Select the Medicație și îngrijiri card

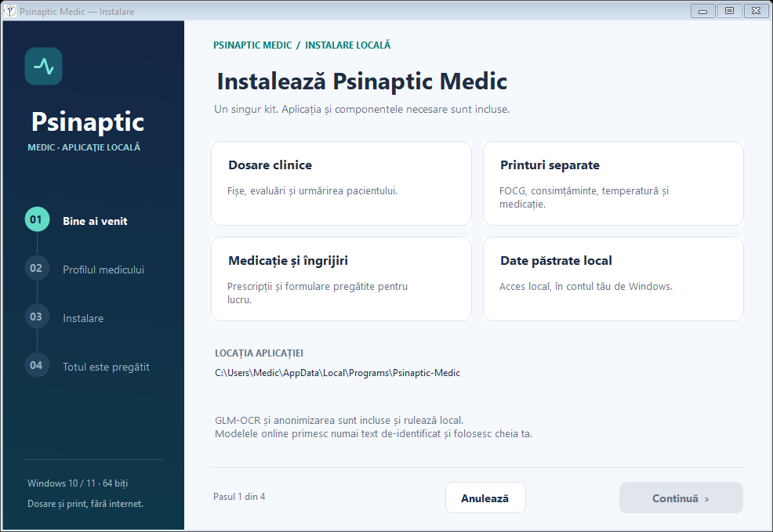341,279
